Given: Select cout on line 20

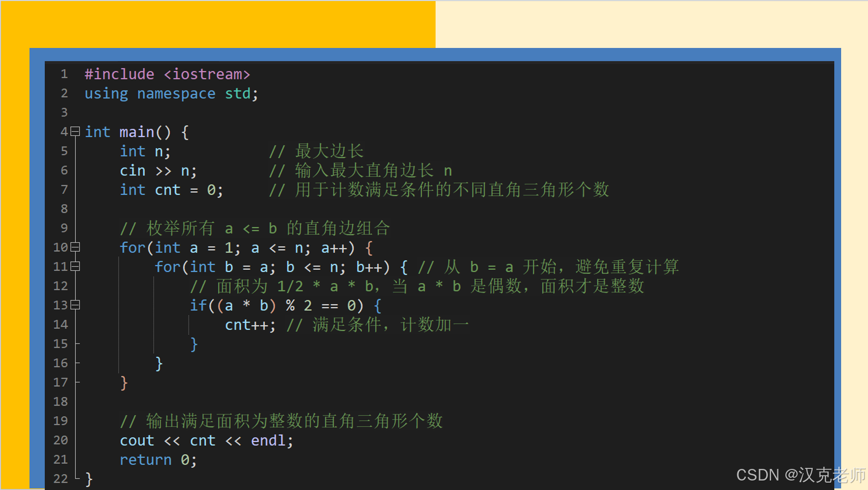Looking at the screenshot, I should coord(136,440).
